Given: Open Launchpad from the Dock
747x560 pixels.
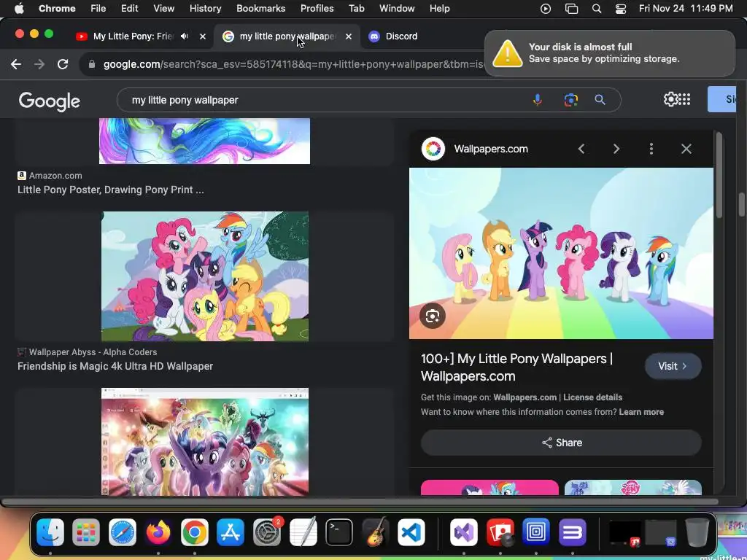Looking at the screenshot, I should 86,532.
